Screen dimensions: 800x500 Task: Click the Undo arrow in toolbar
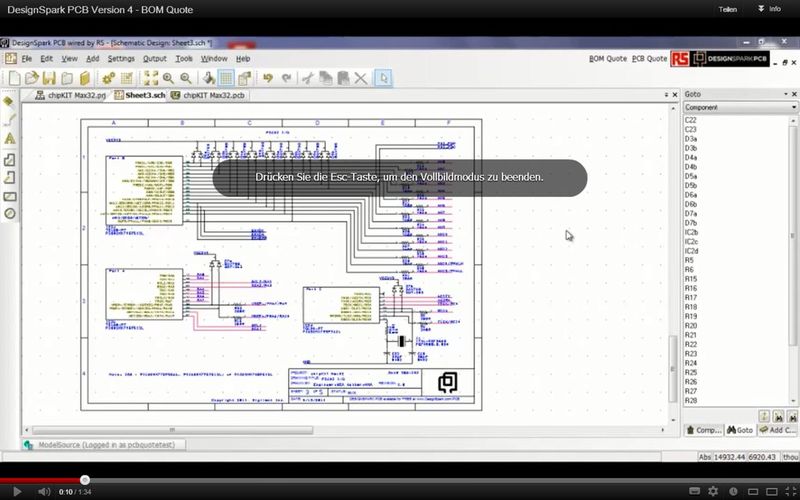pyautogui.click(x=268, y=78)
